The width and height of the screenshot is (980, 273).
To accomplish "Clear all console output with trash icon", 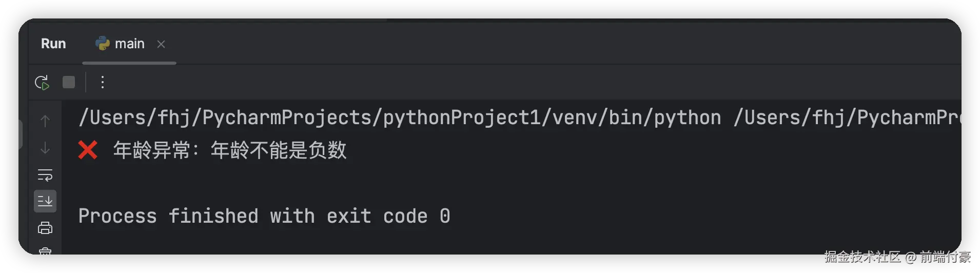I will pos(45,251).
